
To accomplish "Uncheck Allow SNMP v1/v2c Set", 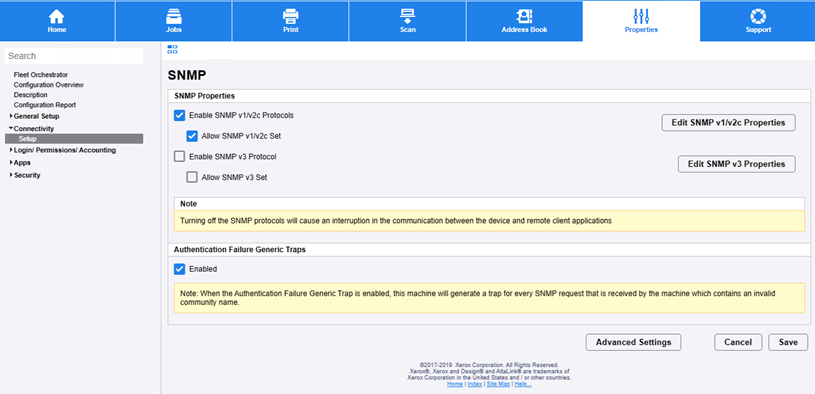I will tap(192, 136).
